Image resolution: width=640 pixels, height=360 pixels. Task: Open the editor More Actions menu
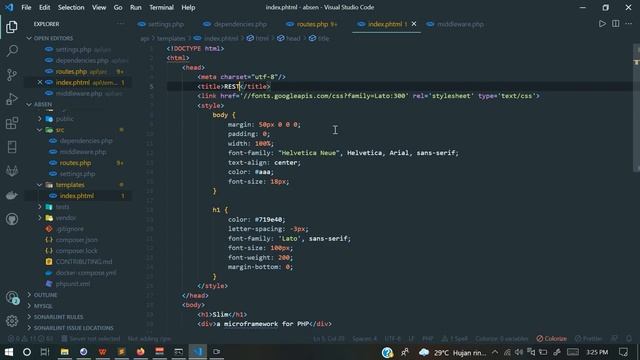(629, 24)
